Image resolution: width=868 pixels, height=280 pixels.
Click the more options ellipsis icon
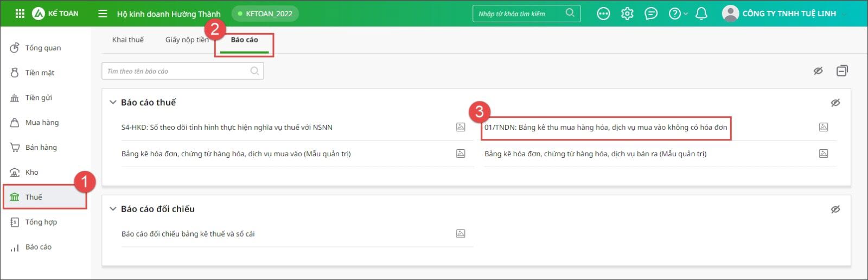coord(603,14)
